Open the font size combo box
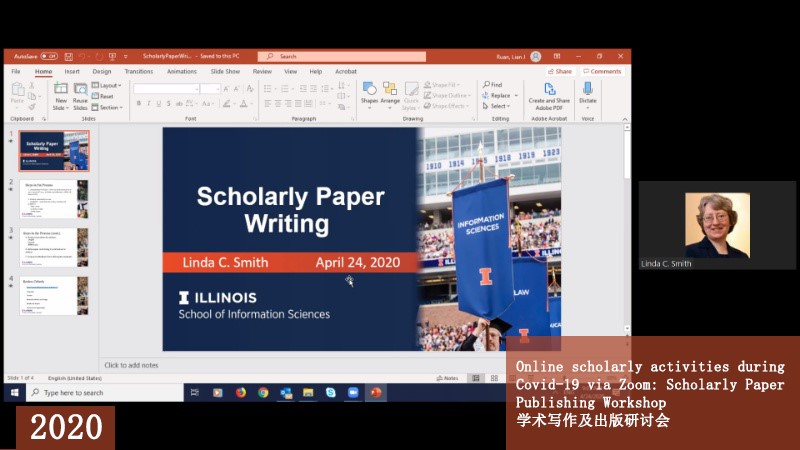 pyautogui.click(x=210, y=89)
